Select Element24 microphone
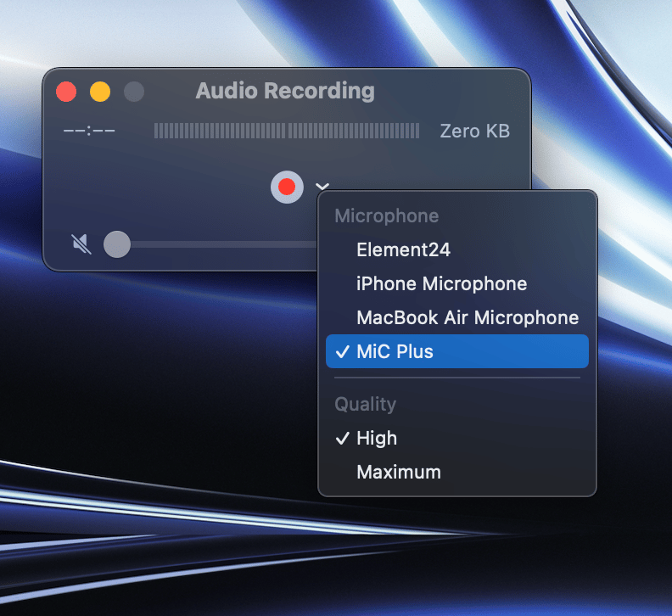The height and width of the screenshot is (616, 672). [x=456, y=250]
